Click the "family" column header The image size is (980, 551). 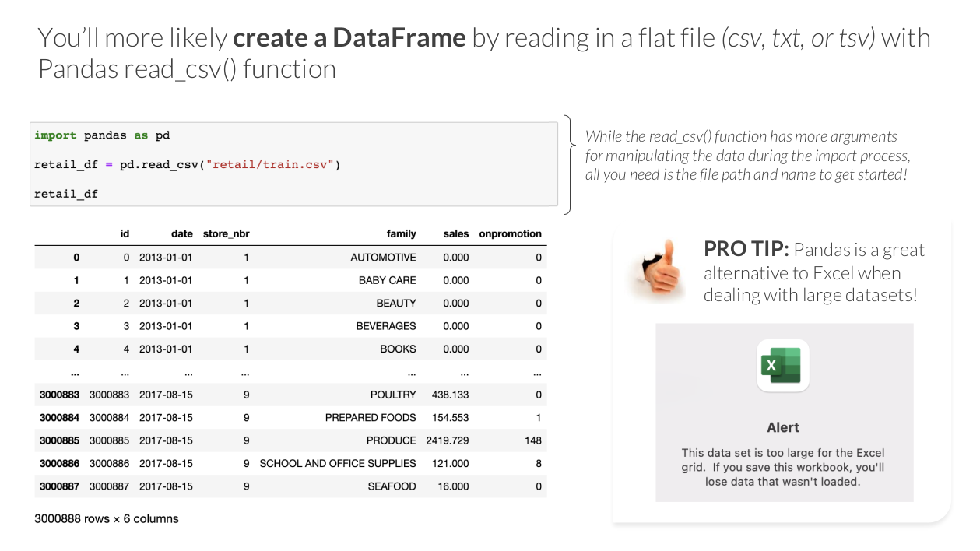(401, 233)
